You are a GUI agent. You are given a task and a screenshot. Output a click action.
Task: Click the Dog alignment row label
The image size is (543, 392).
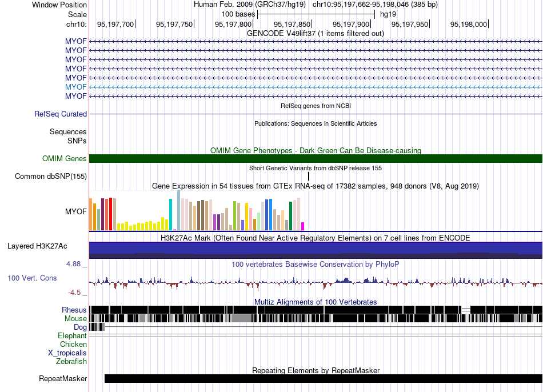(x=80, y=327)
